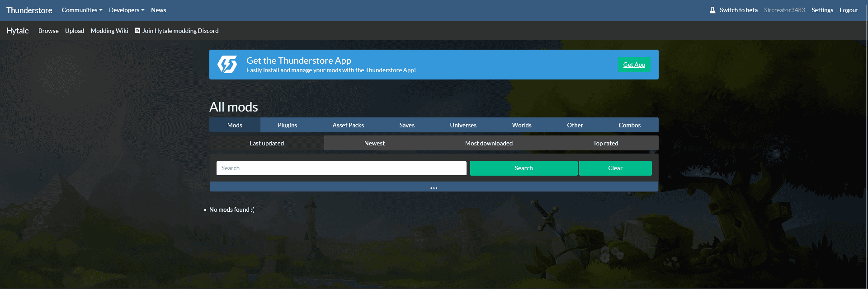The image size is (868, 289).
Task: Select the Universes tab
Action: 463,125
